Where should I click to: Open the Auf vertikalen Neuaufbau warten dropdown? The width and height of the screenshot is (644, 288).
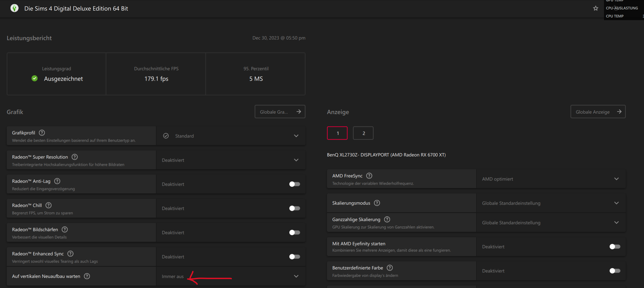231,276
